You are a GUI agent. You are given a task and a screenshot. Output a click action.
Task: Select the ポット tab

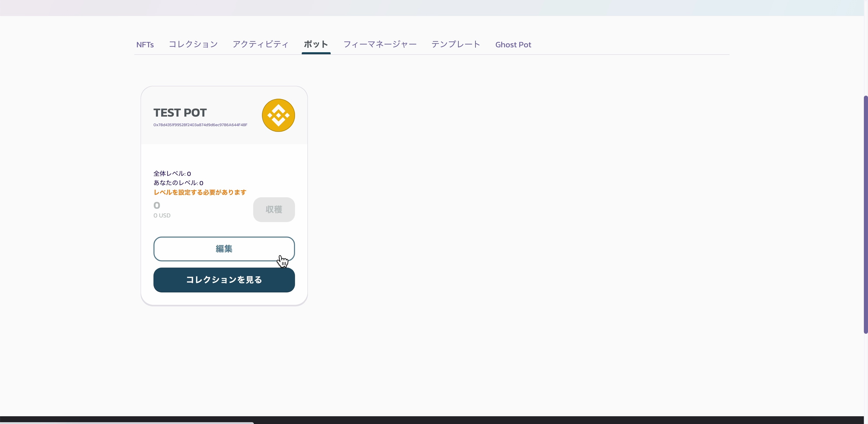pyautogui.click(x=316, y=44)
